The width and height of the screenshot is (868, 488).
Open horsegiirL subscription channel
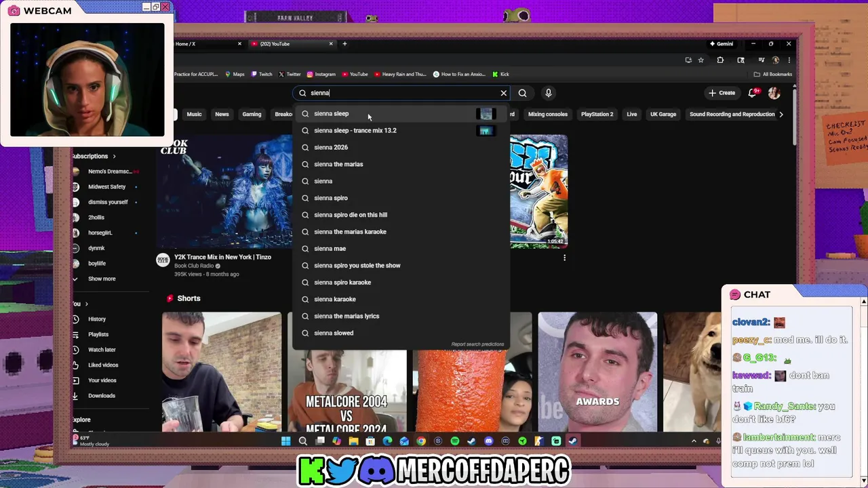pos(100,232)
